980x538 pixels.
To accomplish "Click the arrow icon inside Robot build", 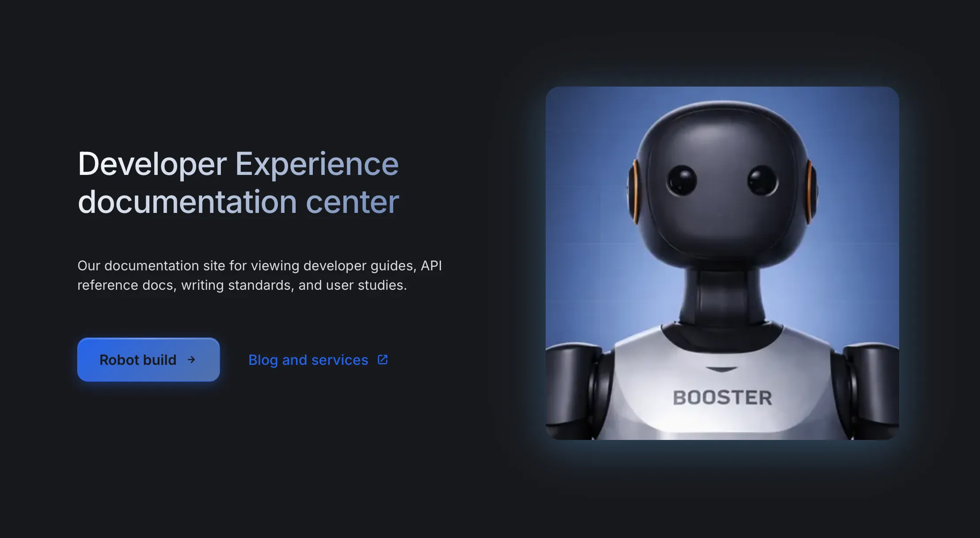I will tap(191, 360).
